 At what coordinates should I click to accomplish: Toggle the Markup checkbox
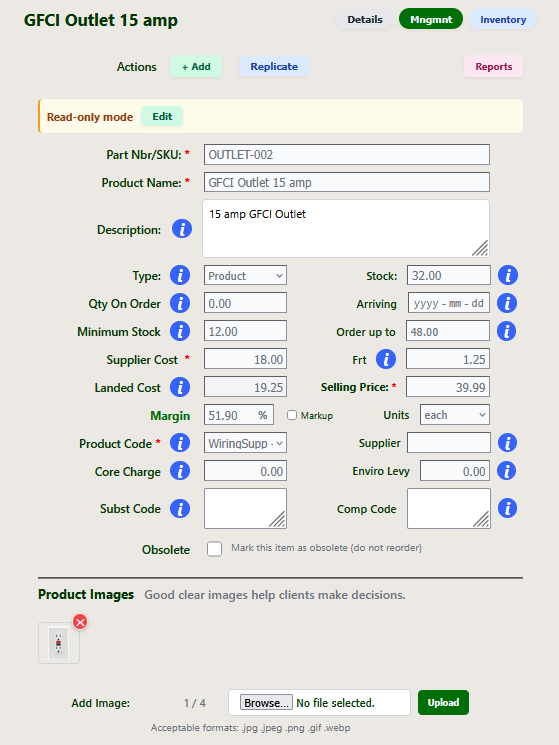[292, 415]
